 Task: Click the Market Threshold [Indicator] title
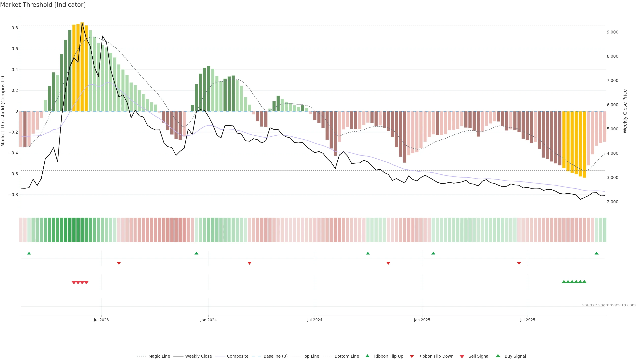(x=43, y=5)
